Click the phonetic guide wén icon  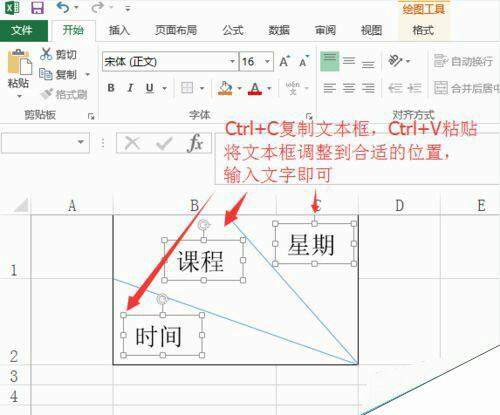point(293,88)
